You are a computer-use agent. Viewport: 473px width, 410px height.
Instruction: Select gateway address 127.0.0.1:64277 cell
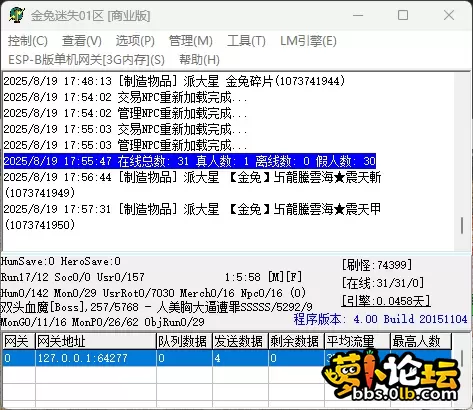(x=96, y=358)
